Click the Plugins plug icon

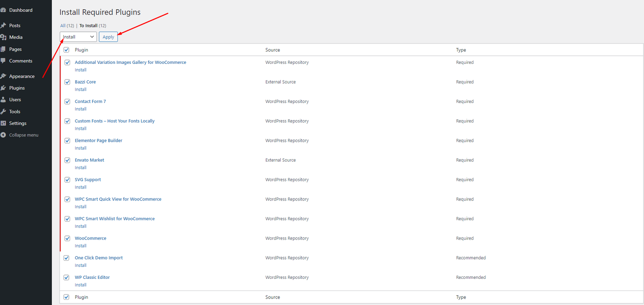pyautogui.click(x=3, y=88)
